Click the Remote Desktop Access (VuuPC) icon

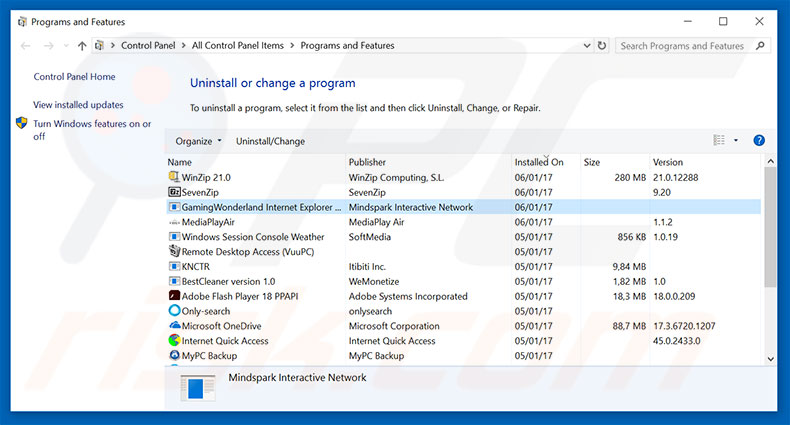(174, 251)
